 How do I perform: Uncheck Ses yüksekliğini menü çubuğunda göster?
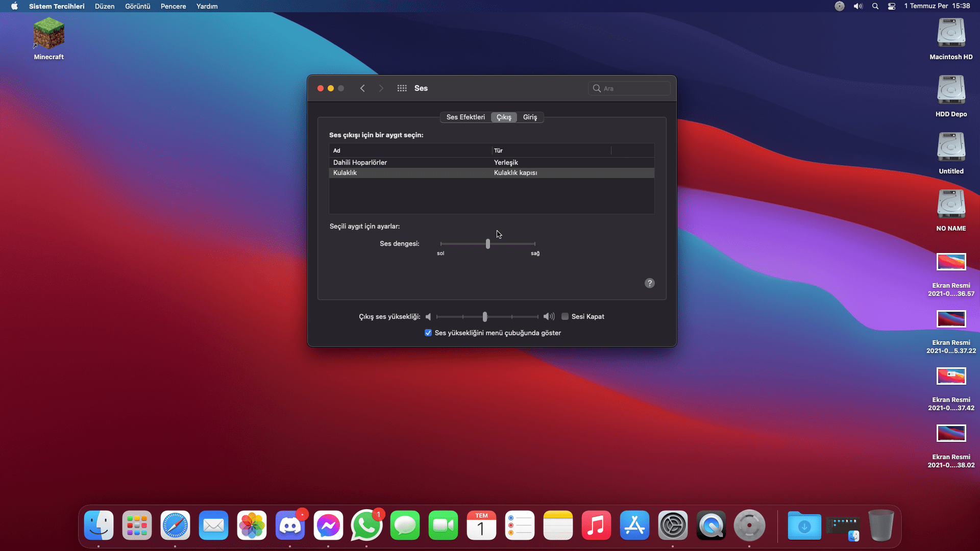click(428, 333)
